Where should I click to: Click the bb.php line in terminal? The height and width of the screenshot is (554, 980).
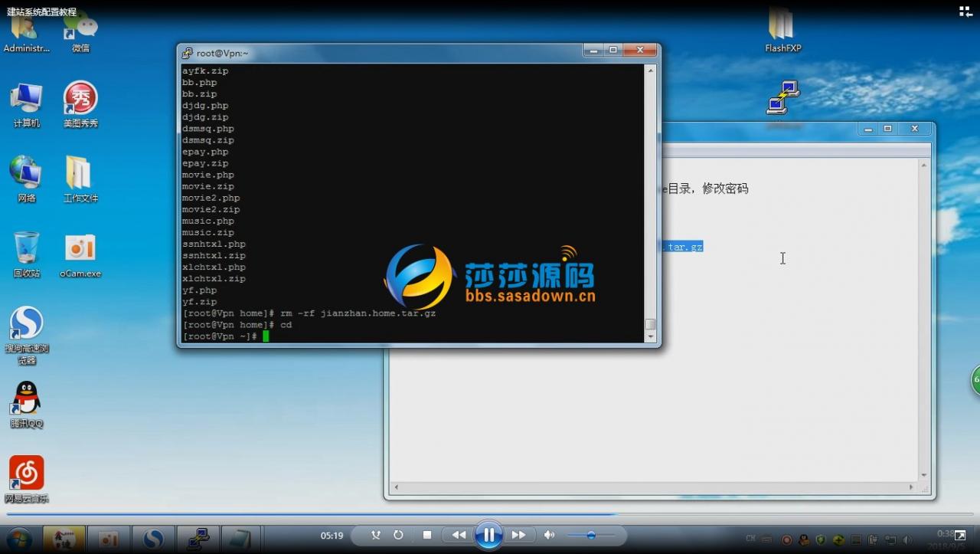[199, 82]
